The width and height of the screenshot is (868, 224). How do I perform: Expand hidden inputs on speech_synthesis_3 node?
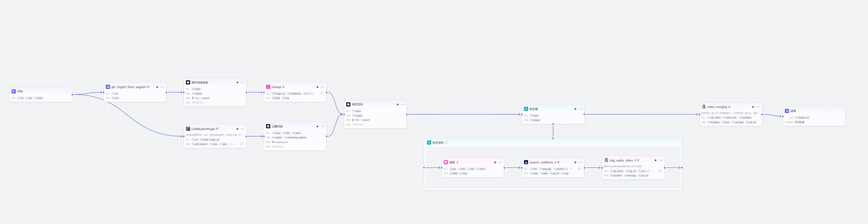pos(579,169)
